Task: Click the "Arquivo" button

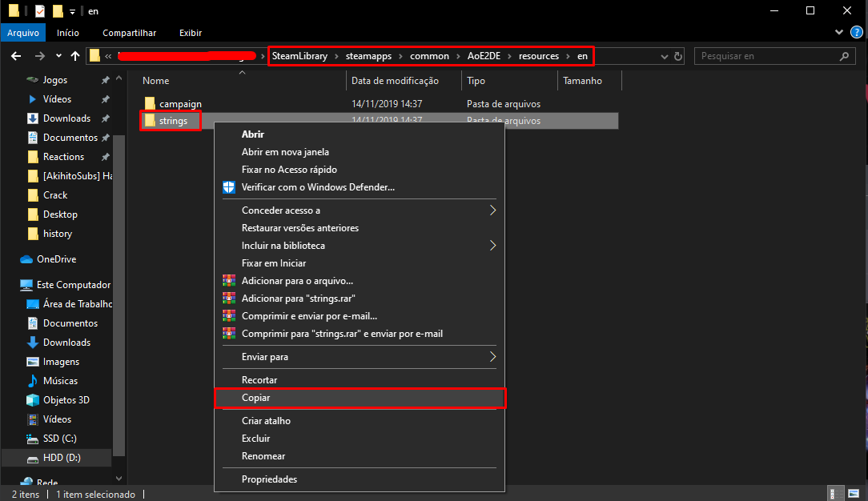Action: pos(23,33)
